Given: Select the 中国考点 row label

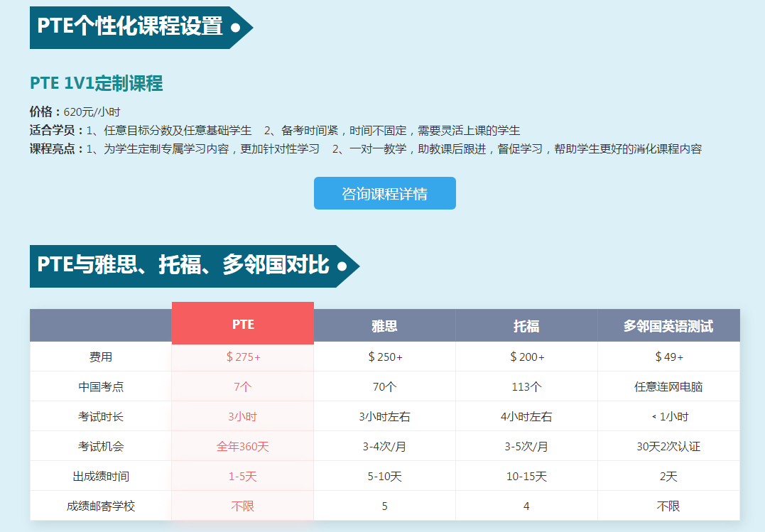Looking at the screenshot, I should point(101,386).
